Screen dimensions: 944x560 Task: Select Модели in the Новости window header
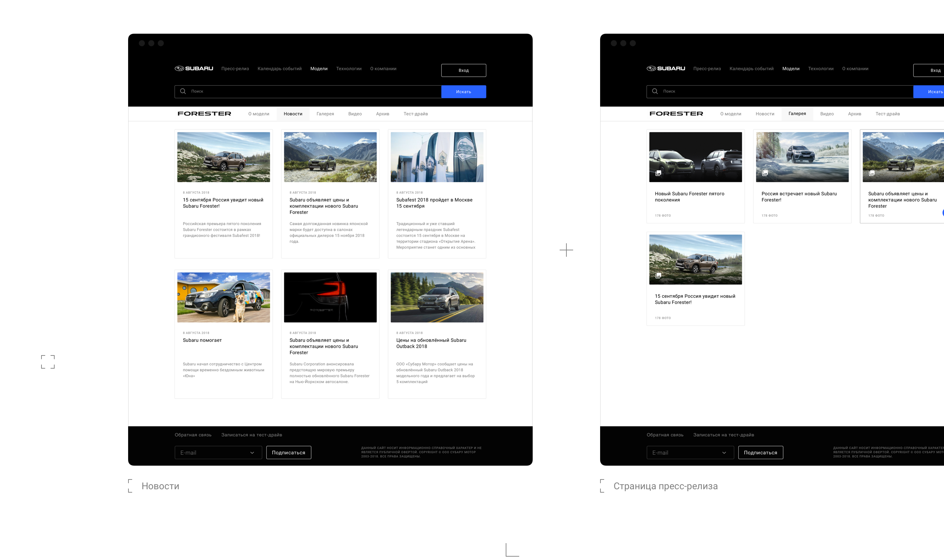[x=319, y=69]
